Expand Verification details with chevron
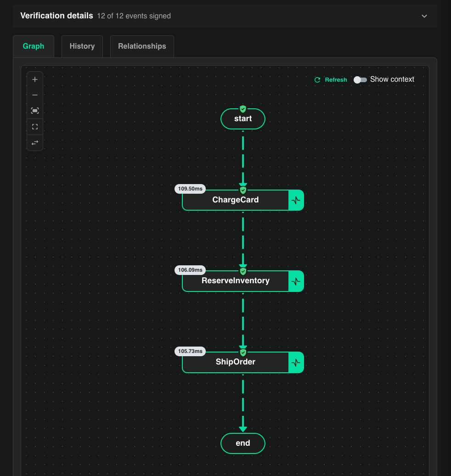451x476 pixels. pyautogui.click(x=424, y=16)
